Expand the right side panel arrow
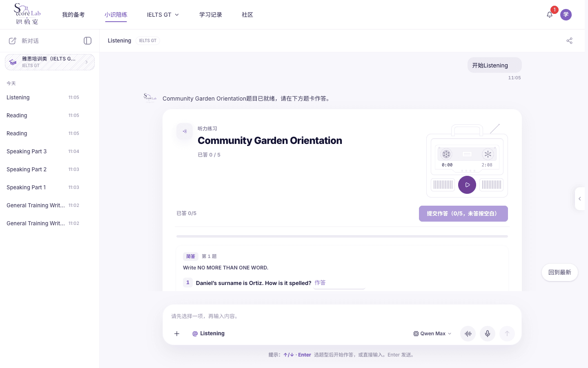The height and width of the screenshot is (368, 588). [x=579, y=199]
